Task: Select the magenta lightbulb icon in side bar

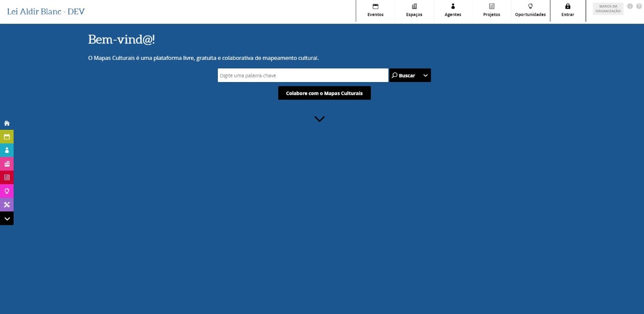Action: tap(7, 191)
